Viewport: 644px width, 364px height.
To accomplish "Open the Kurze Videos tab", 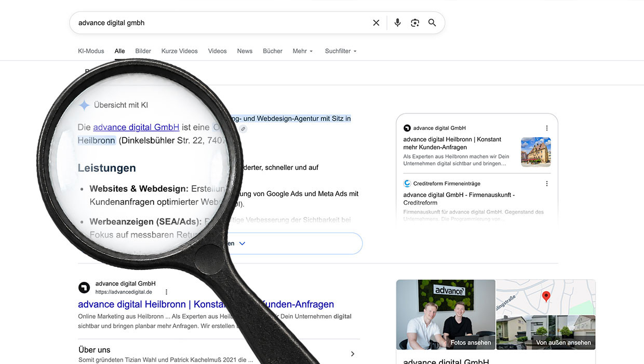I will (180, 51).
